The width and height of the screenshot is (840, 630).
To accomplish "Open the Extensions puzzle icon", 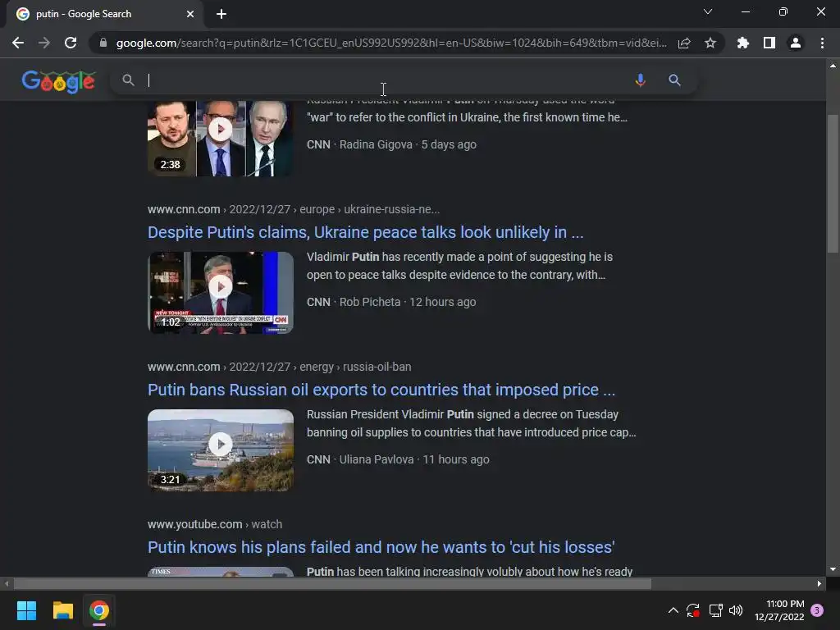I will [x=743, y=43].
